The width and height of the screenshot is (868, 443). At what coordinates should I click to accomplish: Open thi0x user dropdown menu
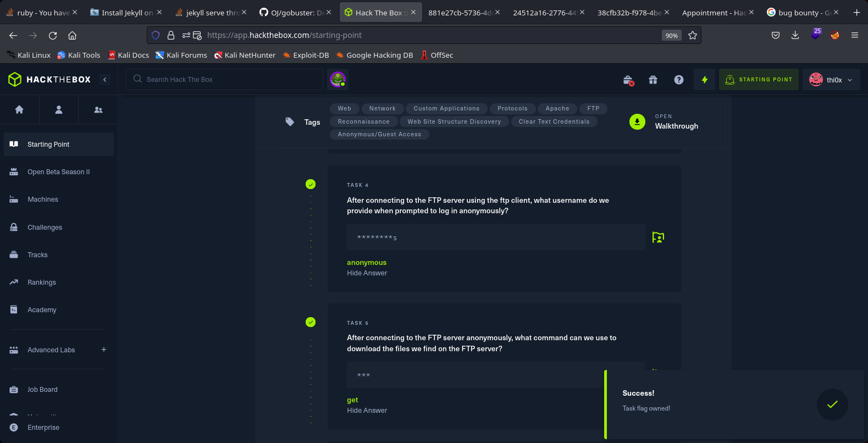(831, 80)
